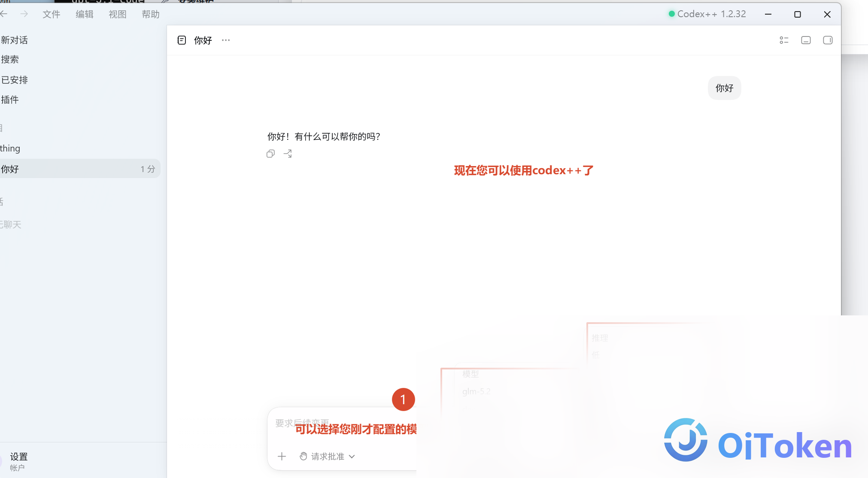This screenshot has height=478, width=868.
Task: Click the reply text 你好！有什么可以帮你的吗？
Action: click(324, 136)
